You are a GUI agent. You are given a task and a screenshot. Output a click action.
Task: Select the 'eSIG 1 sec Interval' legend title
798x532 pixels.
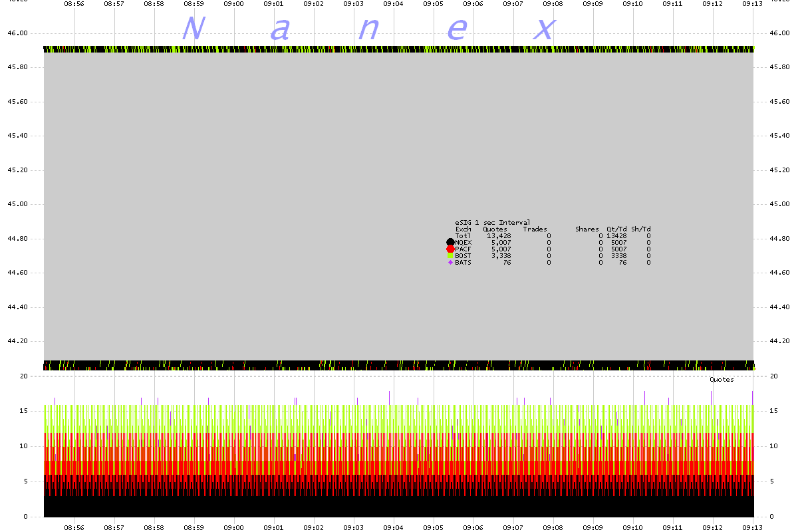(x=493, y=222)
